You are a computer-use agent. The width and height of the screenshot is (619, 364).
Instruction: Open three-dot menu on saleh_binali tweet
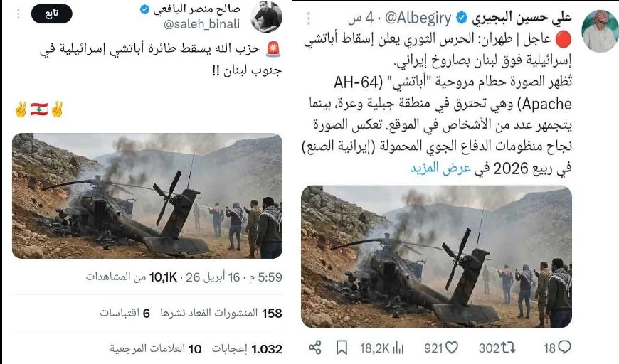tap(18, 14)
